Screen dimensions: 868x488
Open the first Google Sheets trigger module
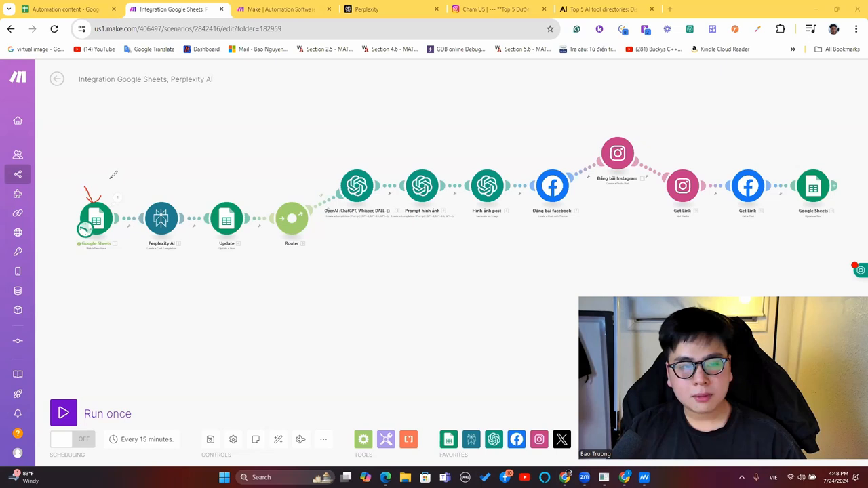pyautogui.click(x=96, y=218)
